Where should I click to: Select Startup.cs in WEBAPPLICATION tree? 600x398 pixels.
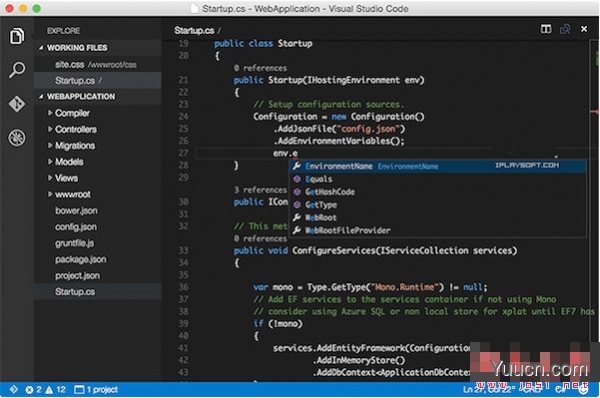pos(98,292)
